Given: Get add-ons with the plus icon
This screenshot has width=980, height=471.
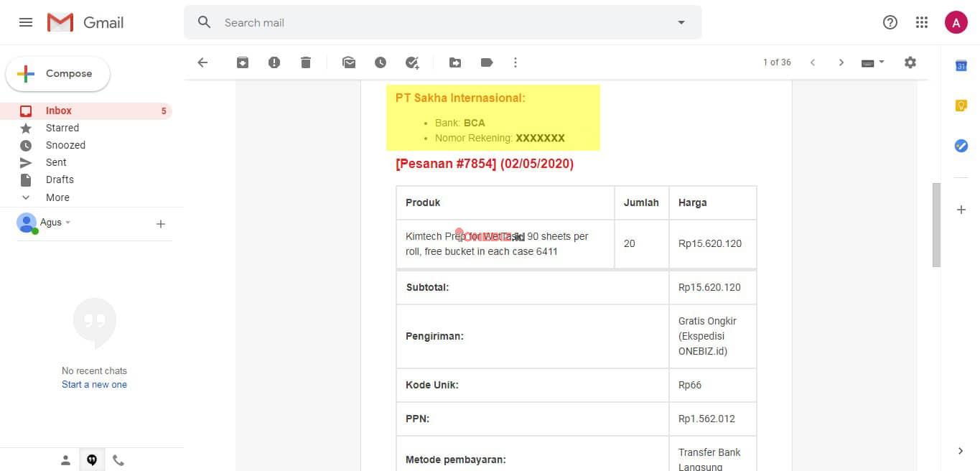Looking at the screenshot, I should (x=961, y=210).
